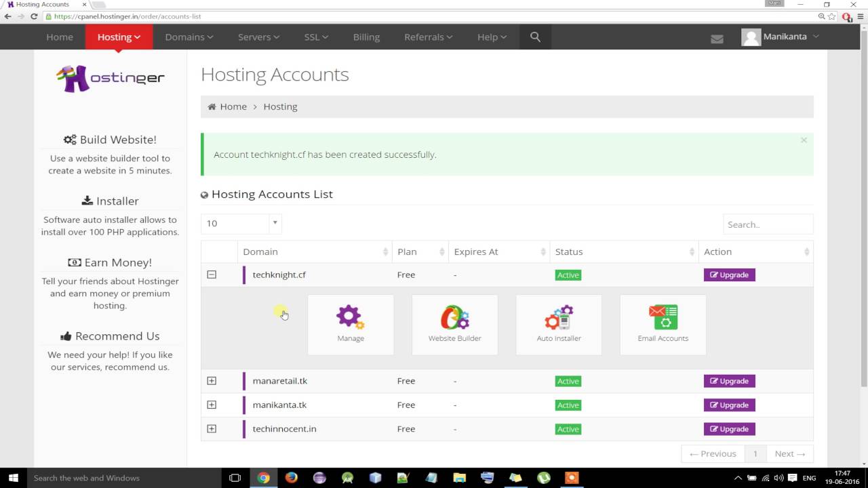The image size is (868, 488).
Task: Open the volume icon in system tray
Action: (x=778, y=478)
